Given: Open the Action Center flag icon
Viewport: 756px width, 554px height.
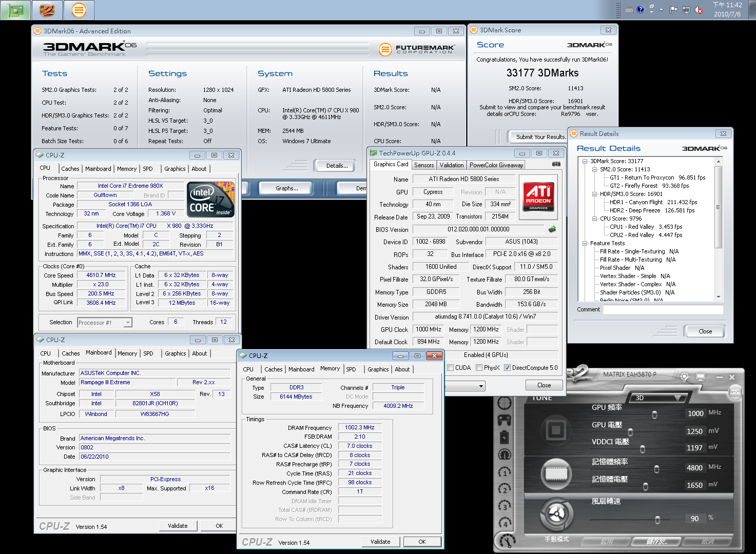Looking at the screenshot, I should pyautogui.click(x=674, y=10).
